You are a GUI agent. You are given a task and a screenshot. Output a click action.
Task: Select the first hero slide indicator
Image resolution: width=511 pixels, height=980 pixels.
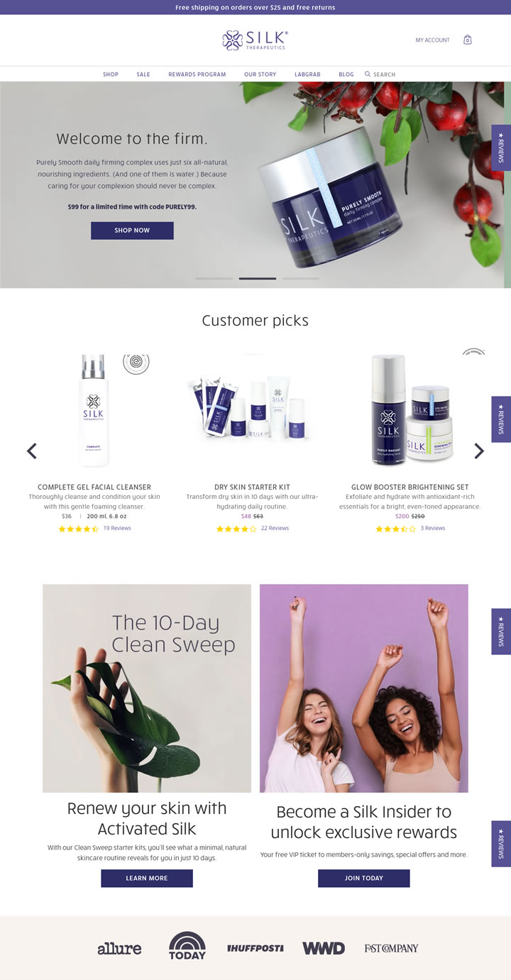[x=214, y=279]
